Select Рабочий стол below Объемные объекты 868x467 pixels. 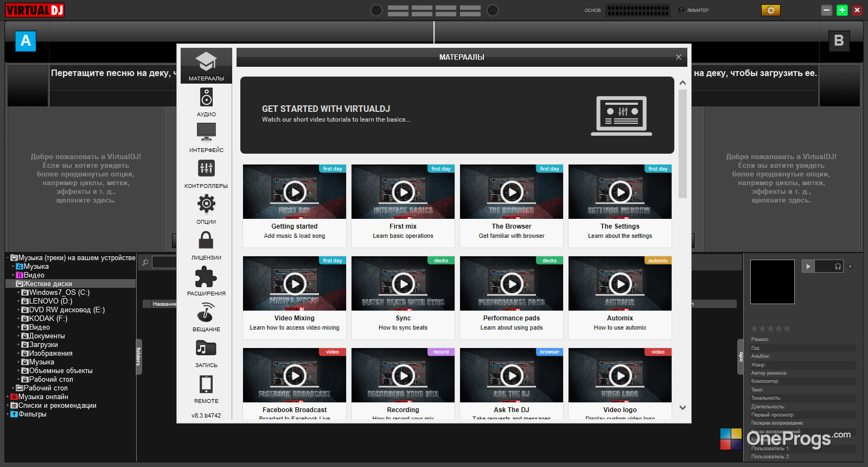click(x=50, y=380)
